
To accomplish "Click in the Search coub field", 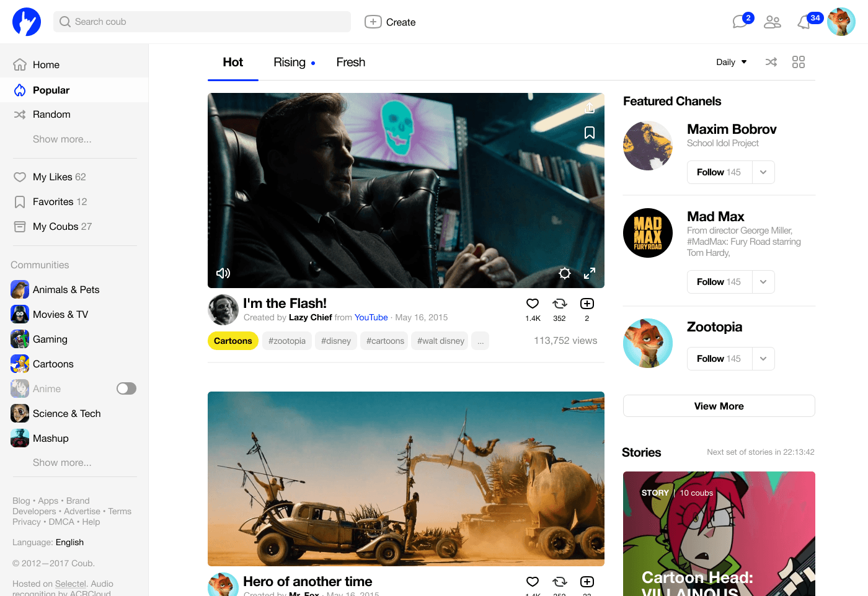I will (202, 22).
